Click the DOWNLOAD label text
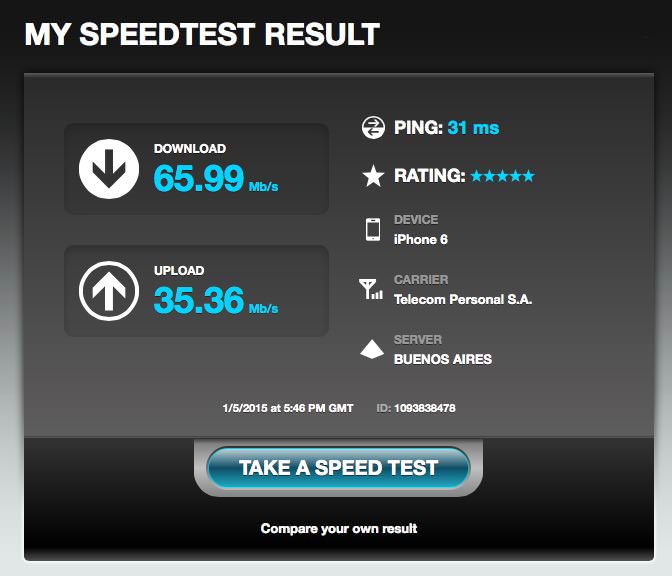 pyautogui.click(x=190, y=148)
